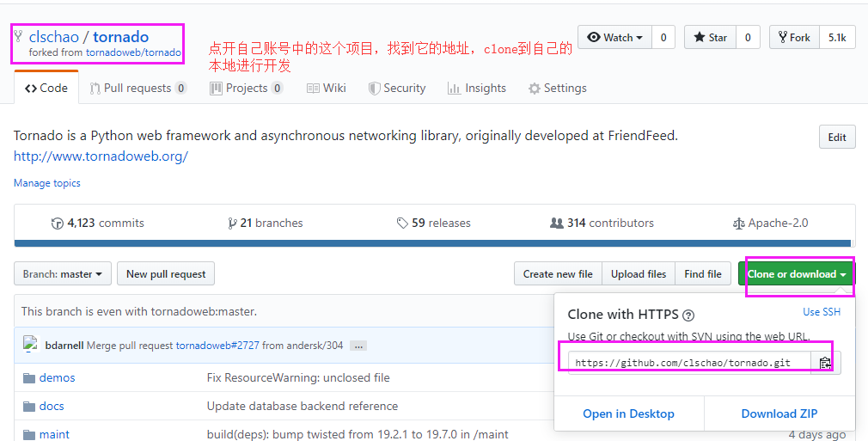Click the docs folder icon

(x=29, y=407)
